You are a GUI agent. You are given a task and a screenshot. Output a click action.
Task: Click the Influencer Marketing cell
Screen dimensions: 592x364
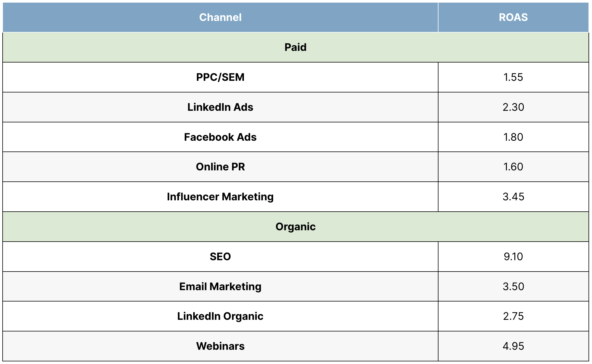click(x=220, y=197)
